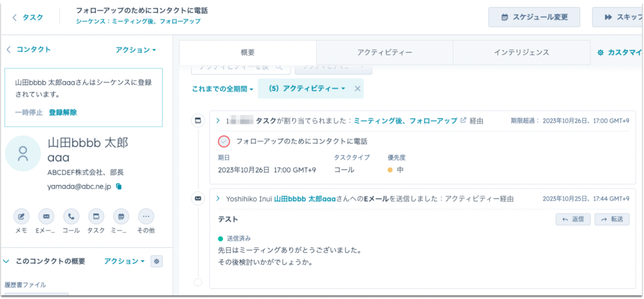Click the Memo (メモ) note icon
Image resolution: width=644 pixels, height=299 pixels.
point(21,216)
